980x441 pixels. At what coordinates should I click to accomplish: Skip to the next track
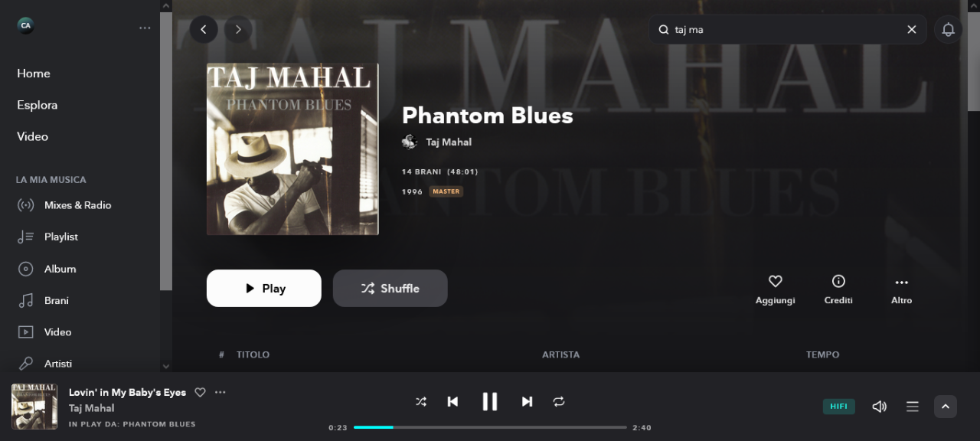(527, 401)
